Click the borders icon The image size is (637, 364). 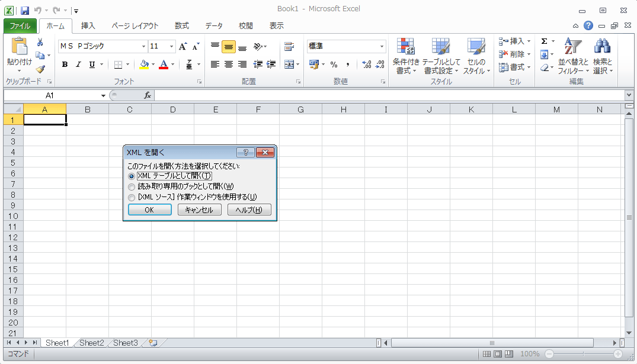click(x=119, y=64)
